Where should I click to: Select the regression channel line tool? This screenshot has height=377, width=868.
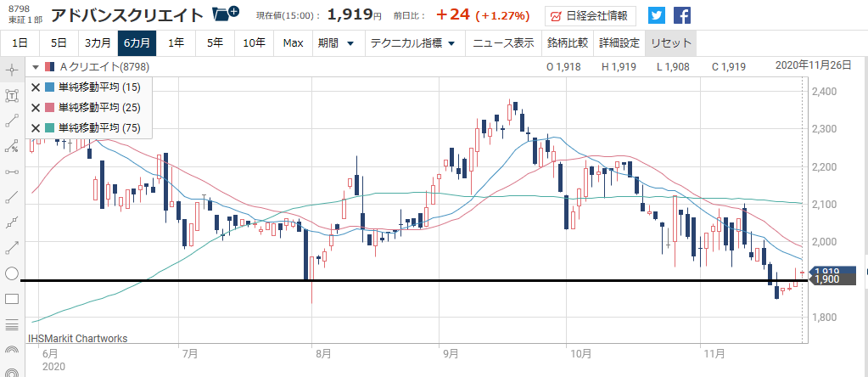[12, 222]
